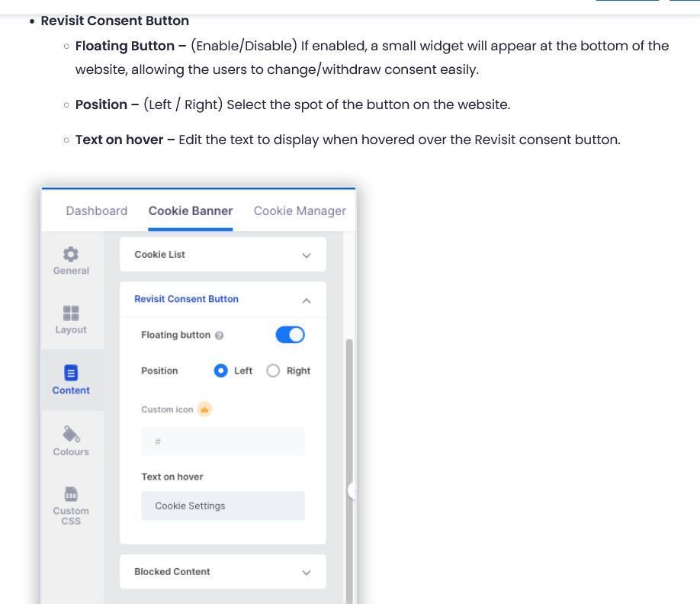
Task: Open the Custom CSS file icon
Action: coord(71,493)
